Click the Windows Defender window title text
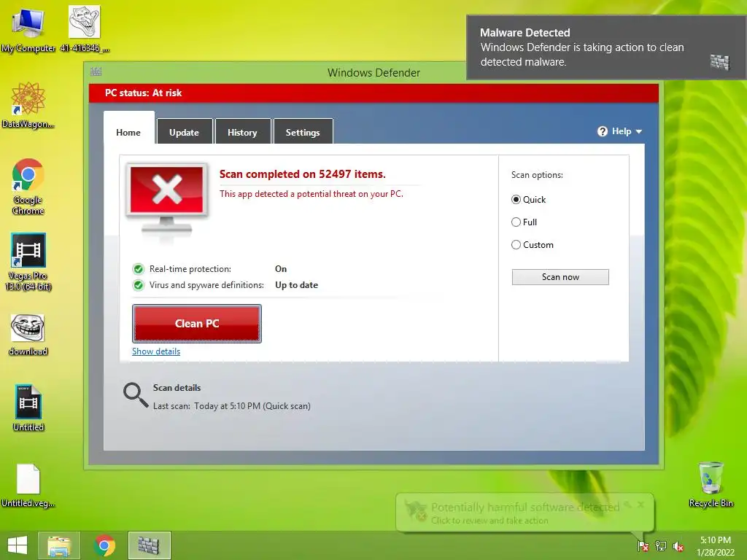This screenshot has width=747, height=560. pyautogui.click(x=373, y=73)
